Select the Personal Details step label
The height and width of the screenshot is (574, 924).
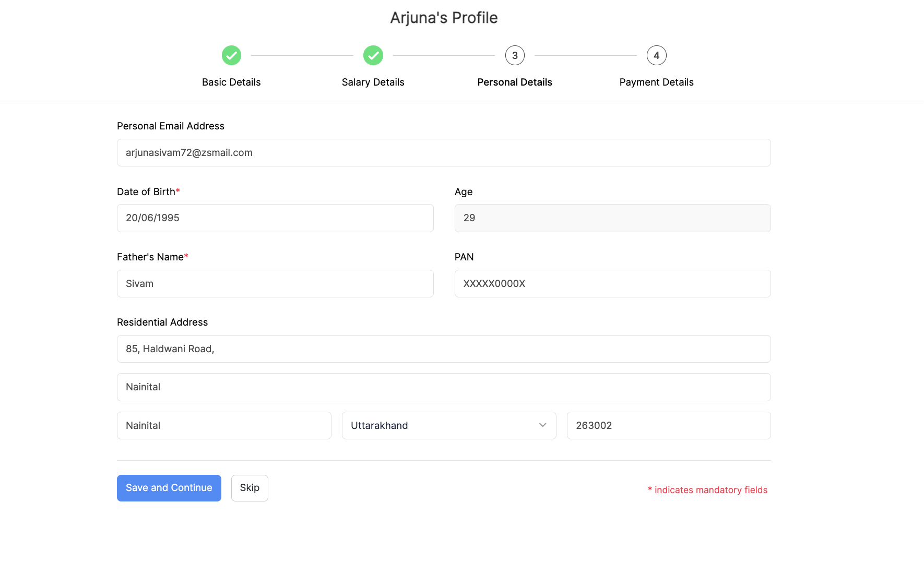pos(515,82)
